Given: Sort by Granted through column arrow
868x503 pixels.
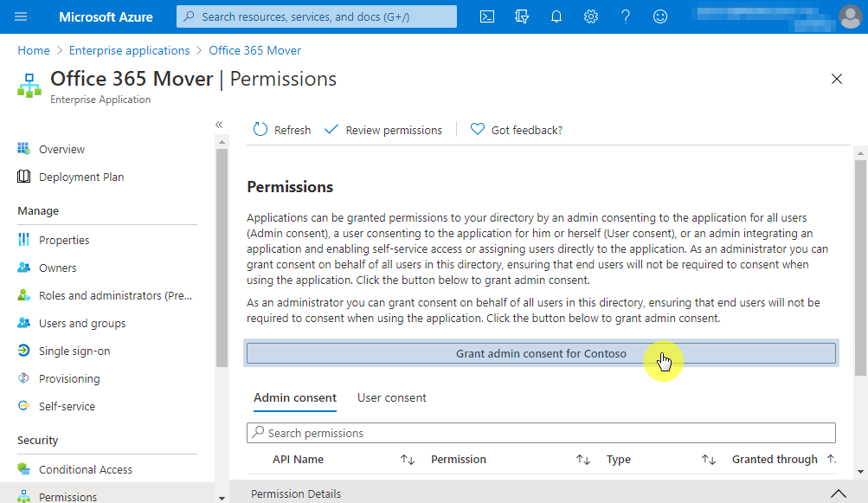Looking at the screenshot, I should pyautogui.click(x=831, y=459).
